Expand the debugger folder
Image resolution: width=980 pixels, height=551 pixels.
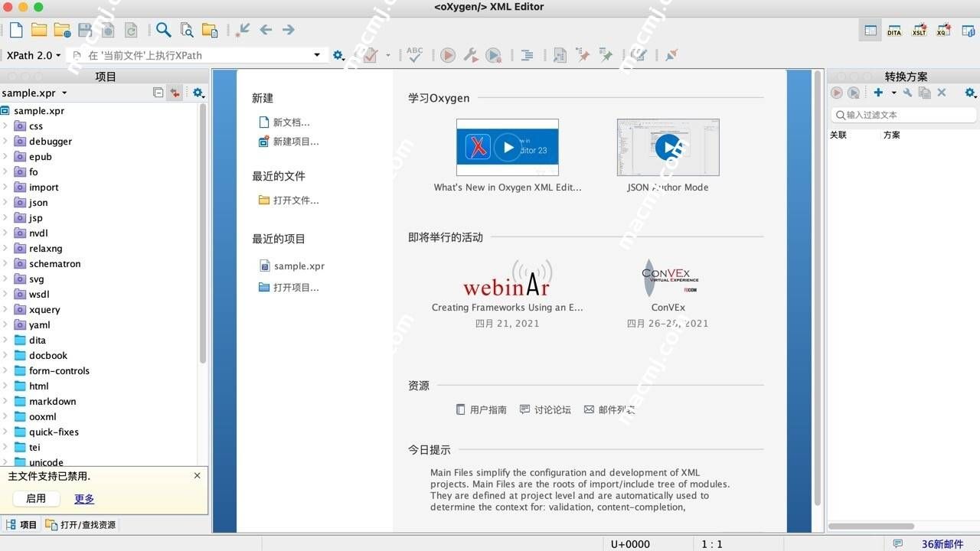pos(5,141)
